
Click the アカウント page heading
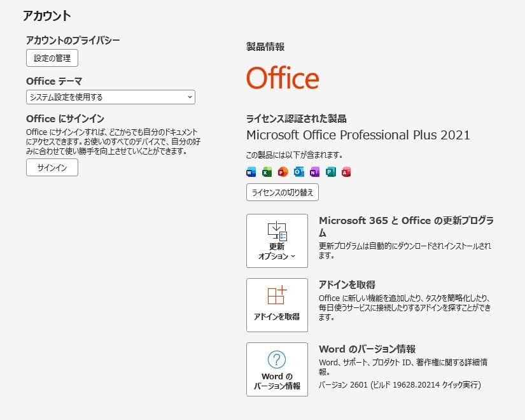(47, 16)
